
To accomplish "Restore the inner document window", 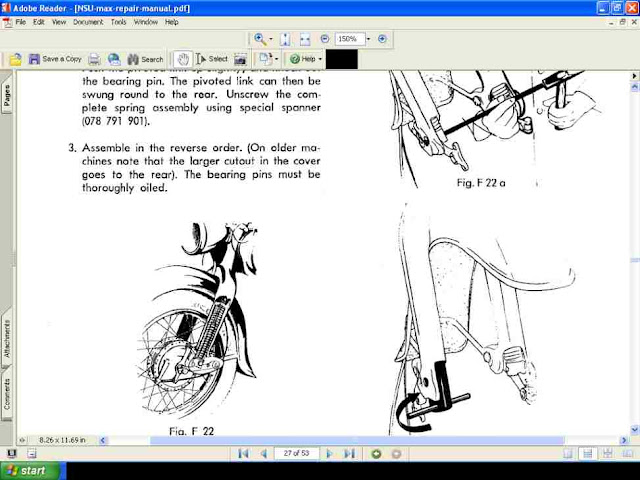I will point(622,22).
